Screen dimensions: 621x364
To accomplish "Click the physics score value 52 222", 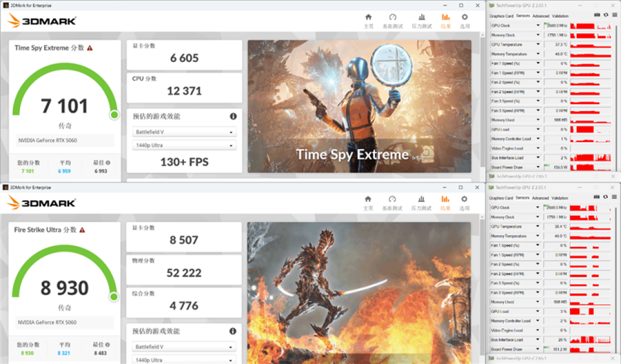I will pyautogui.click(x=184, y=273).
